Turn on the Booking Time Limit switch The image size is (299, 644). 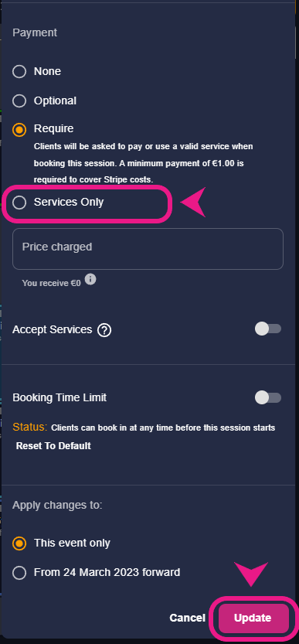pyautogui.click(x=268, y=397)
